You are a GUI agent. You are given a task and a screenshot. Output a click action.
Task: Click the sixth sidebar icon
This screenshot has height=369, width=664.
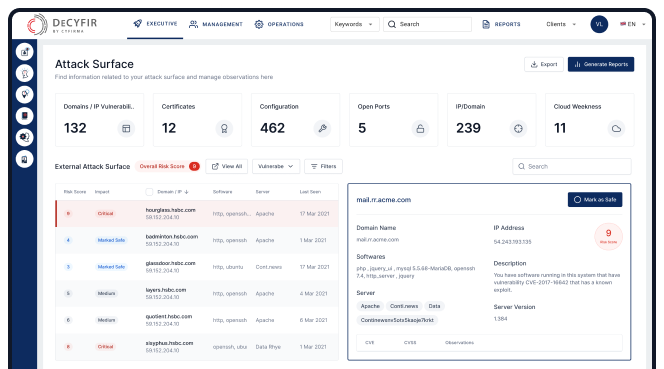25,159
